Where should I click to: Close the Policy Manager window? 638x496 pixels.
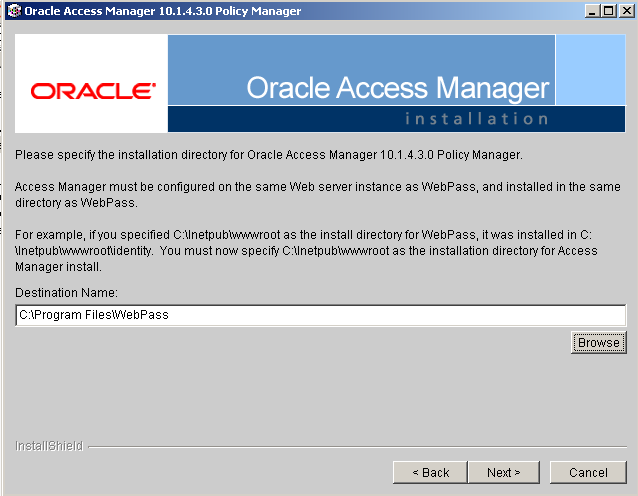click(x=627, y=11)
